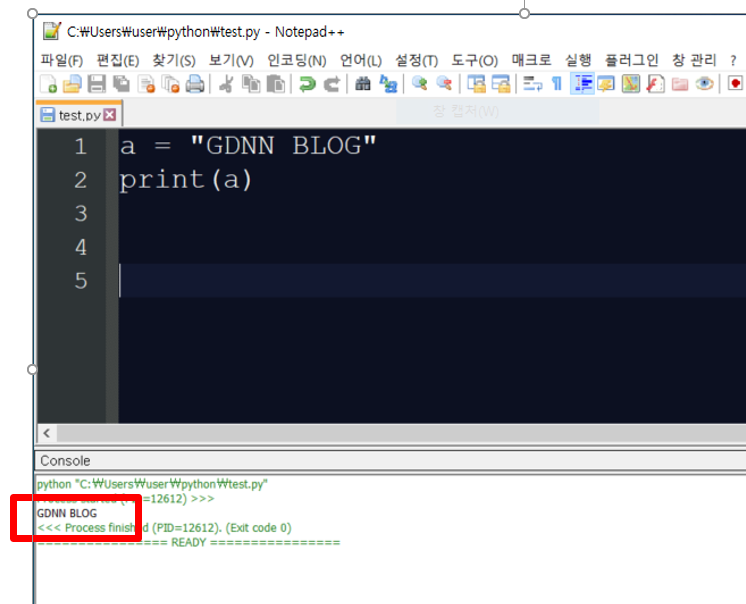The width and height of the screenshot is (746, 604).
Task: Open Find with the binoculars icon
Action: tap(363, 84)
